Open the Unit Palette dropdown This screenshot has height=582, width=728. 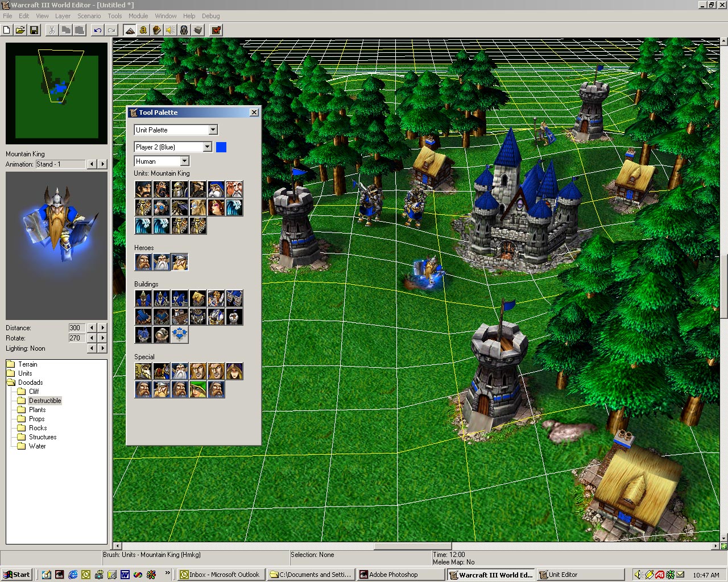click(x=176, y=130)
